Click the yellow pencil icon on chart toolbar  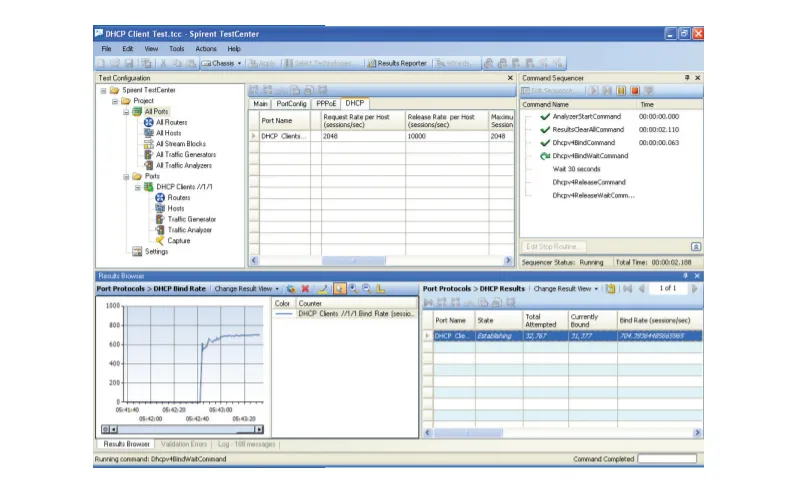(x=322, y=289)
